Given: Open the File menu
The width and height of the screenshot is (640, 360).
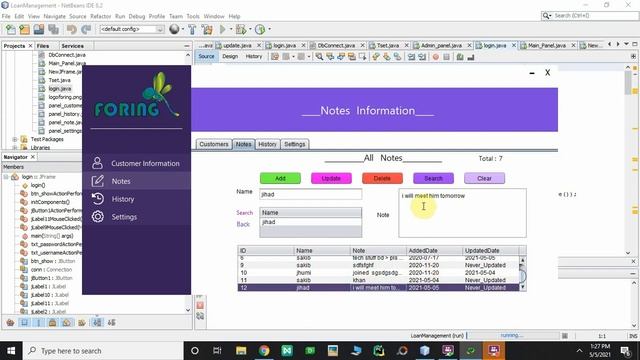Looking at the screenshot, I should (x=6, y=16).
